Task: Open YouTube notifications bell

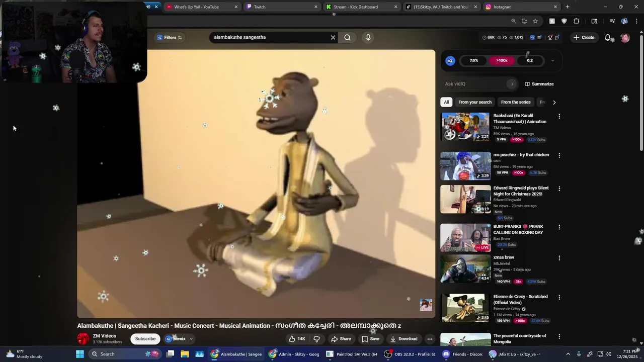Action: [x=608, y=37]
